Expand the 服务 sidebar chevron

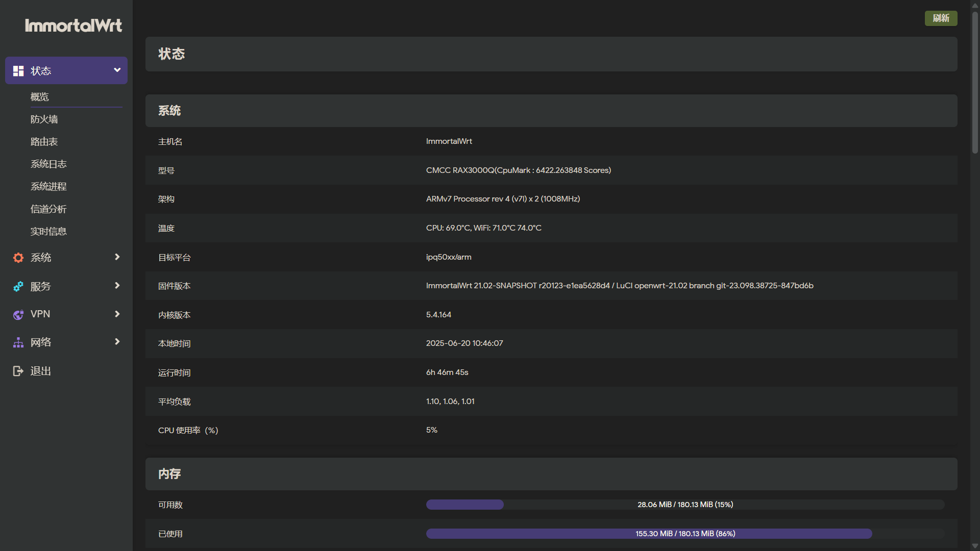point(117,285)
